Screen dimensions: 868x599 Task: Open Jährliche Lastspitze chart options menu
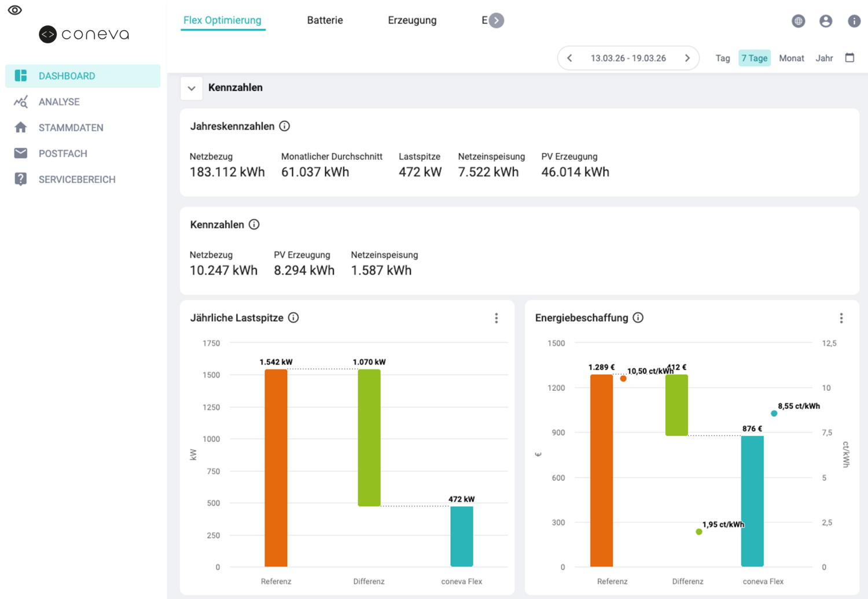coord(496,318)
